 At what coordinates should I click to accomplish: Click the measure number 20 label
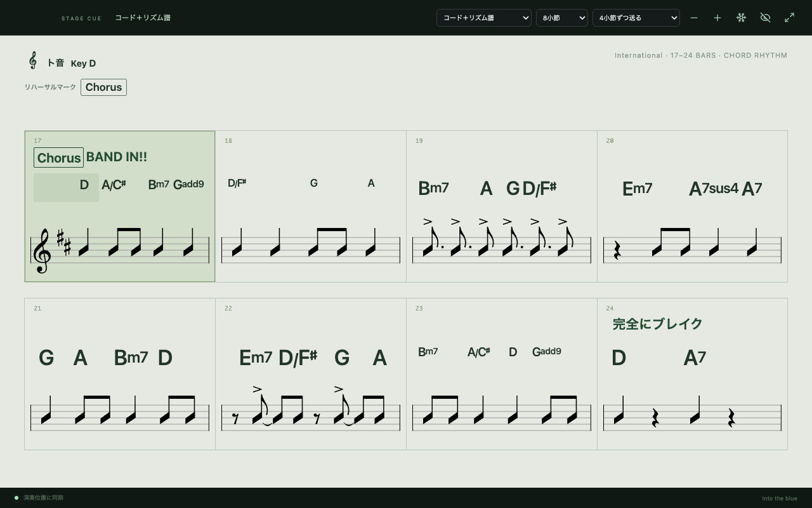[x=610, y=141]
